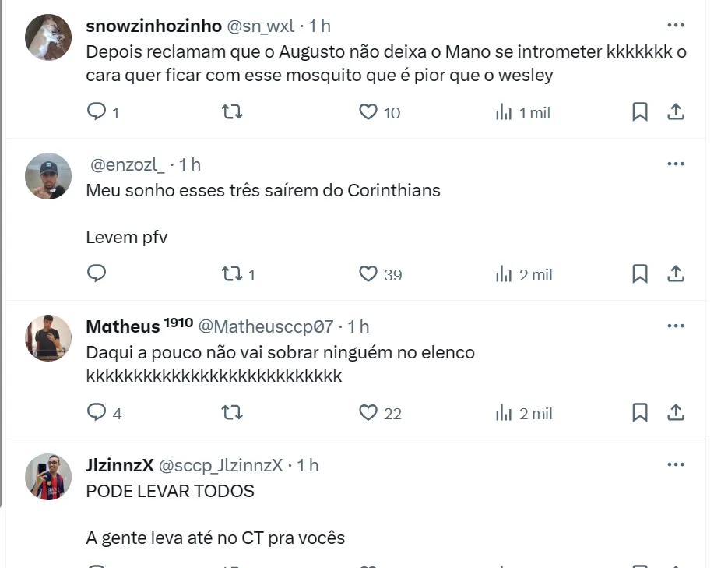Viewport: 728px width, 568px height.
Task: Open more options on JlzinnzX's tweet
Action: (x=676, y=464)
